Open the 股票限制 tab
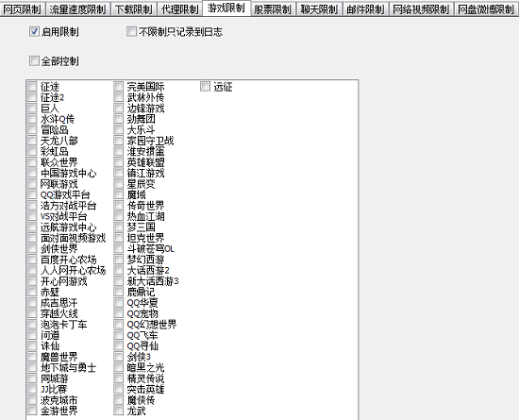 tap(273, 9)
